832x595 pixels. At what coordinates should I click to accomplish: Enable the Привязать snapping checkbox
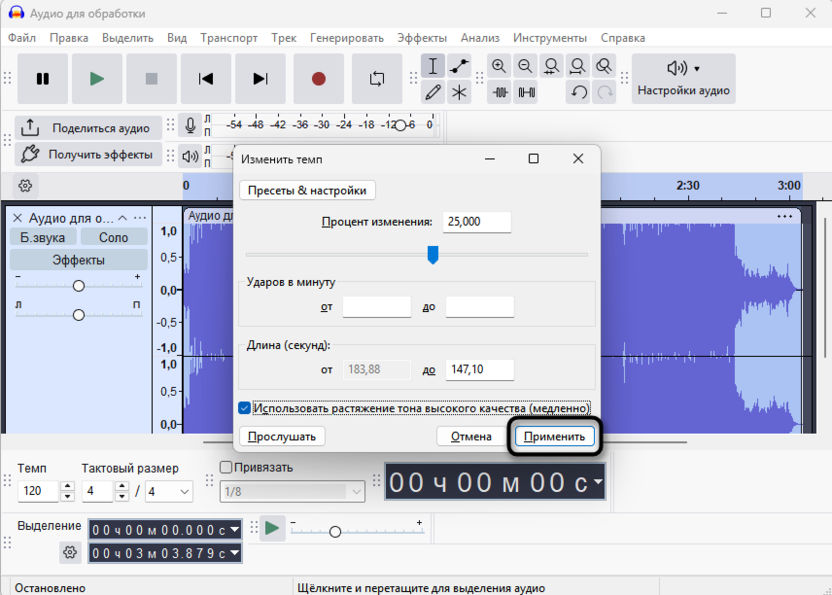tap(226, 467)
